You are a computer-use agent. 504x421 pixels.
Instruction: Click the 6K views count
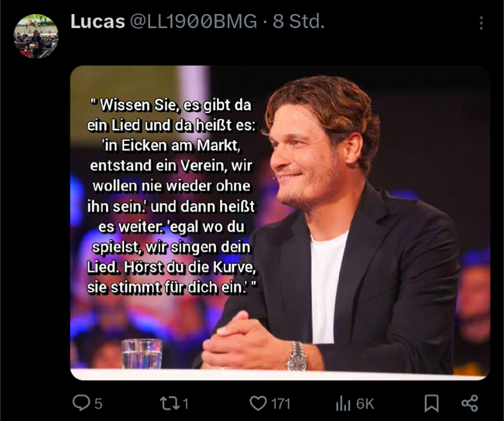pos(365,404)
